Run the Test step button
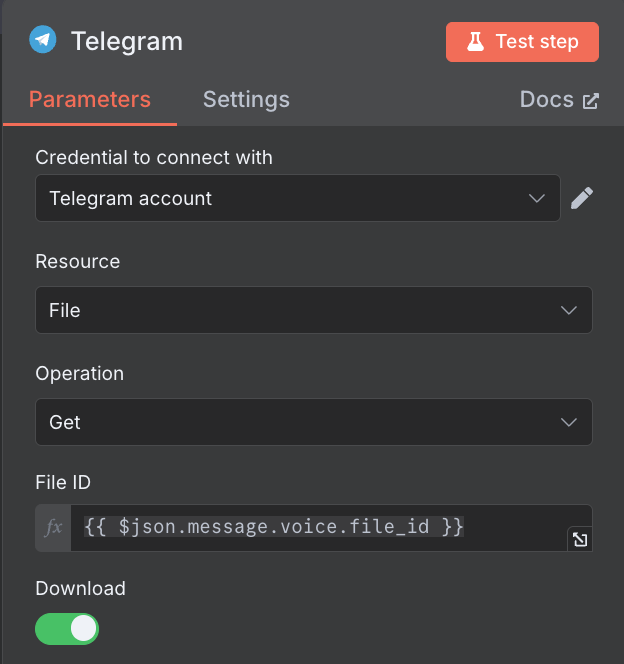 (x=522, y=42)
